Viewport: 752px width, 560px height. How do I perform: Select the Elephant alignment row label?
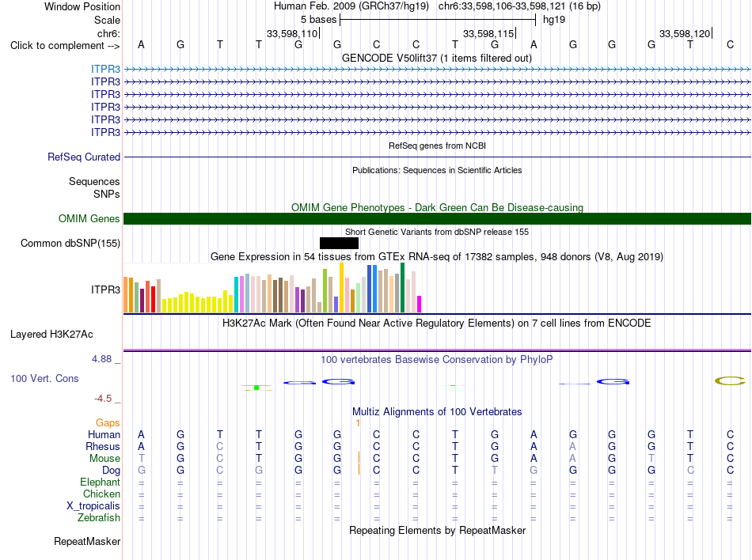[100, 482]
